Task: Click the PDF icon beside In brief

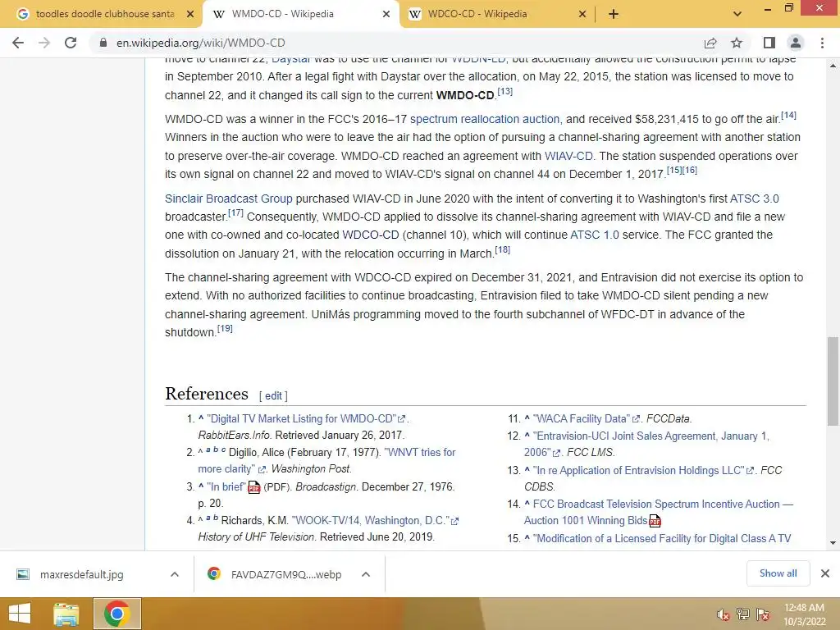Action: coord(254,487)
